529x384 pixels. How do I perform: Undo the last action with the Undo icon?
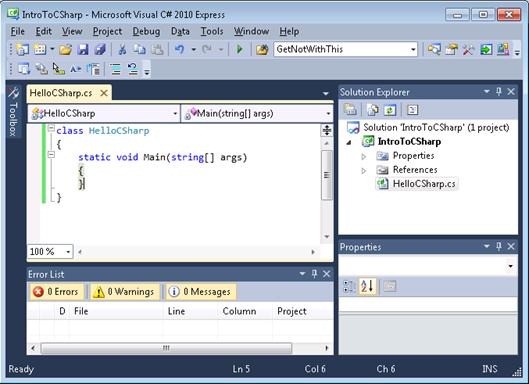[x=180, y=50]
